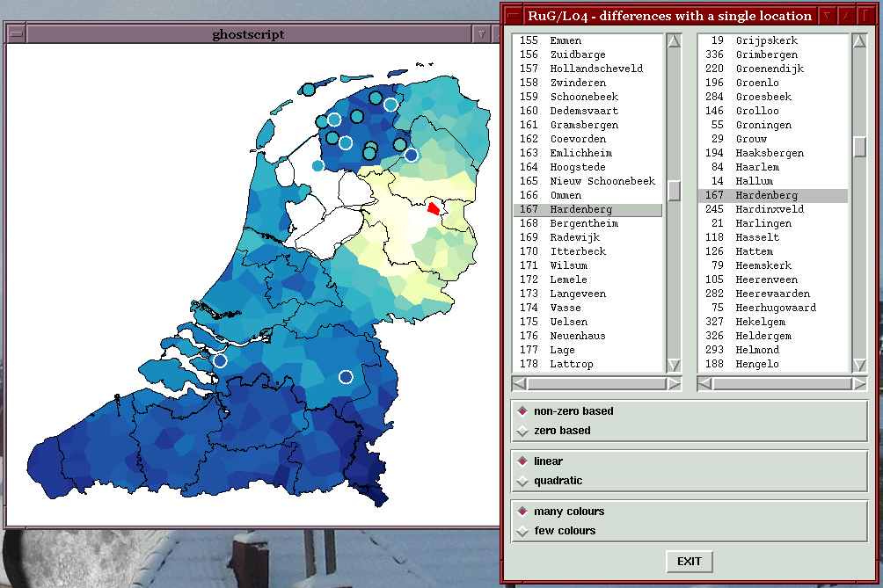The width and height of the screenshot is (883, 588).
Task: Select 162 Coevorden in list
Action: (587, 139)
